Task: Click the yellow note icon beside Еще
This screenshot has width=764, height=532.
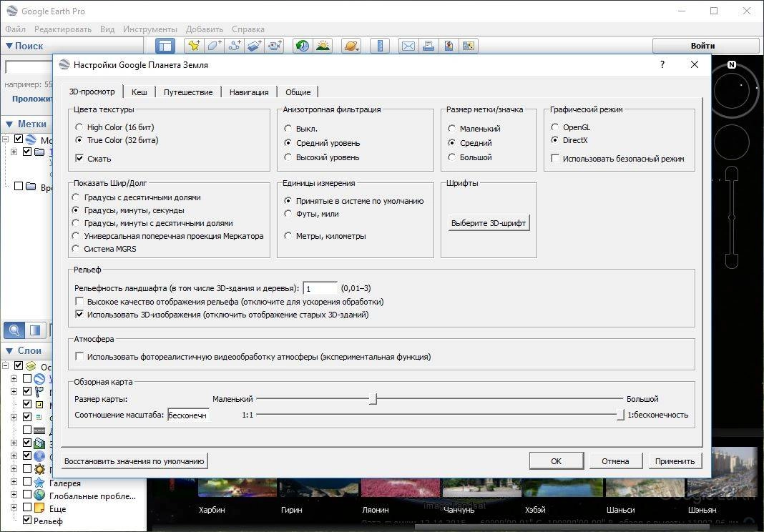Action: [x=39, y=508]
